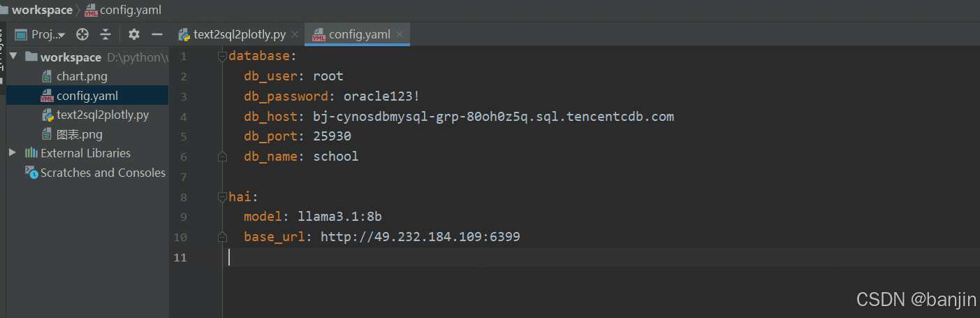Close the text2sql2plotly.py editor tab

click(295, 34)
